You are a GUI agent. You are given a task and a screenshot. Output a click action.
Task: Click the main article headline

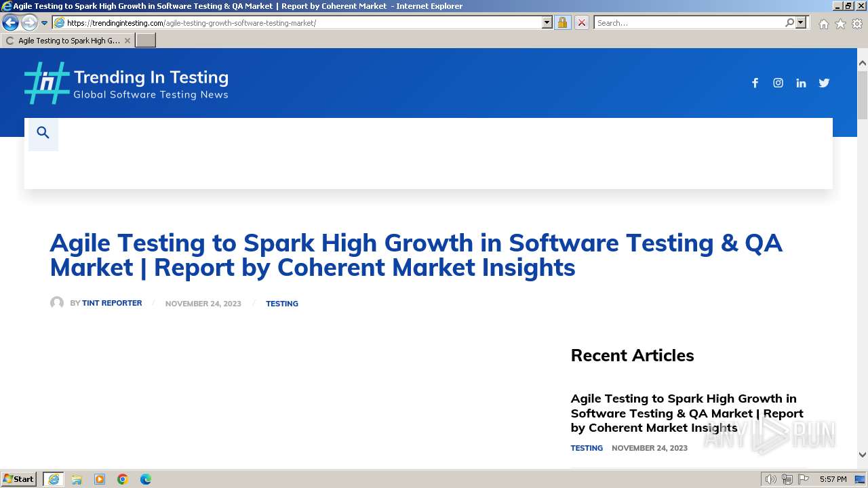(x=416, y=255)
